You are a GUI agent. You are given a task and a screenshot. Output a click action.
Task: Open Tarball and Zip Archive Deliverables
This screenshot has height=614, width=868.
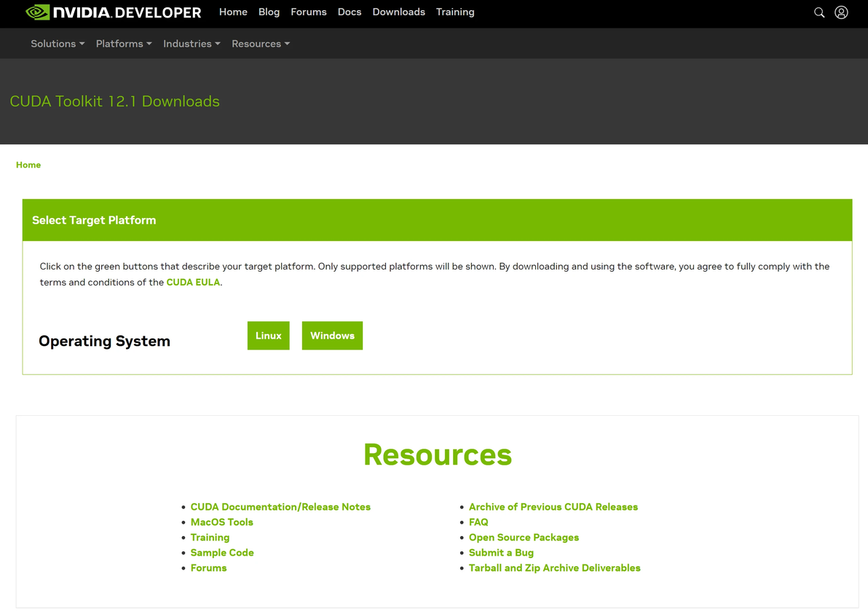(555, 568)
